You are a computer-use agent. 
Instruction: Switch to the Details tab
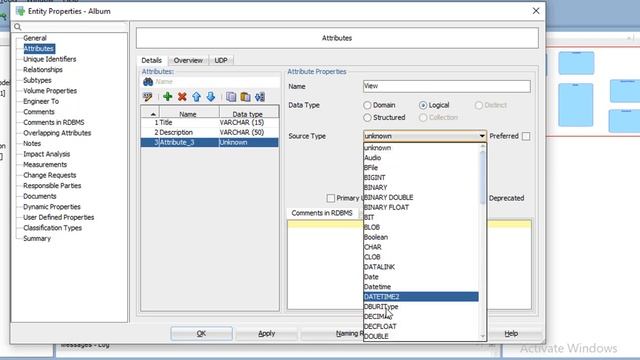tap(151, 60)
